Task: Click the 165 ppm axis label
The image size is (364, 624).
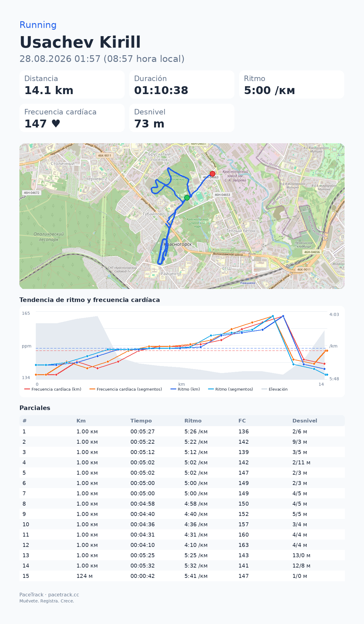Action: pos(26,313)
